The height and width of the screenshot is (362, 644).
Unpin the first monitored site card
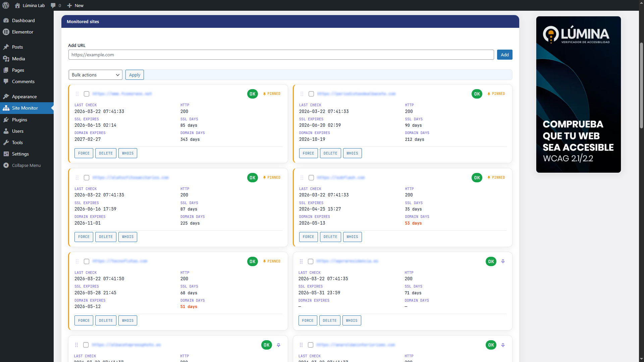[x=272, y=94]
